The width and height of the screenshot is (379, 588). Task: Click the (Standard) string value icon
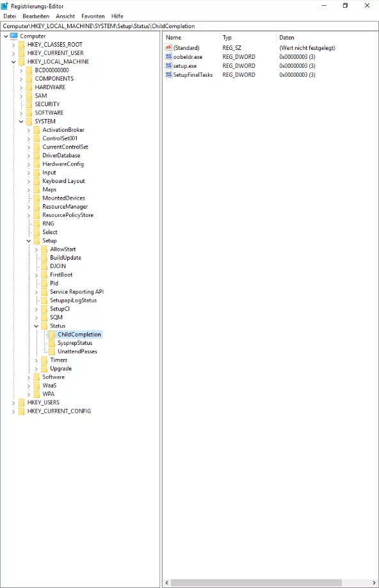pyautogui.click(x=168, y=47)
